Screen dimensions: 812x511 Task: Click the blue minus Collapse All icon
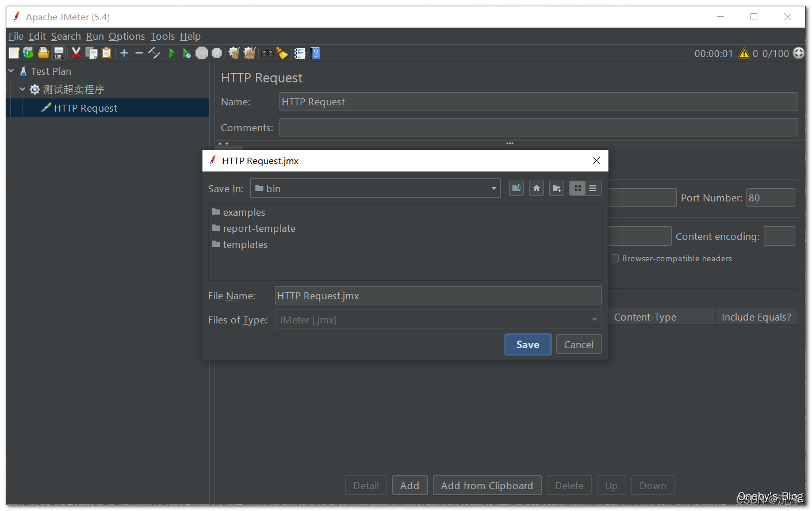[x=139, y=53]
